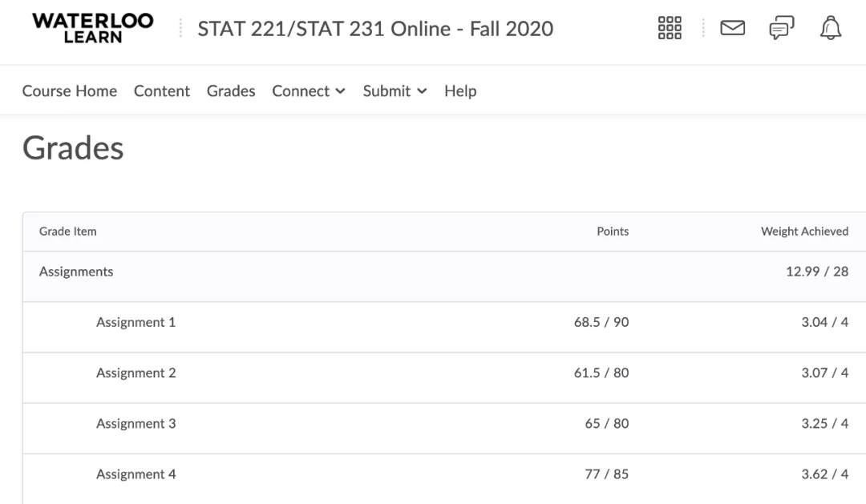The width and height of the screenshot is (866, 504).
Task: Open the subscription alerts chat icon
Action: click(x=781, y=29)
